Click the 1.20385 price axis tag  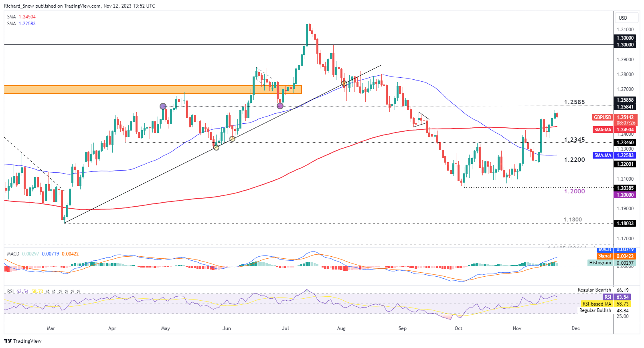[x=625, y=188]
